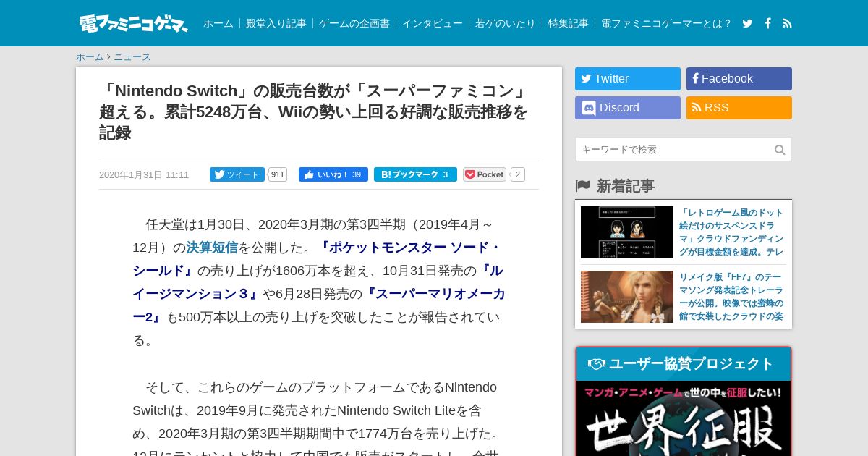
Task: Click the 世界征服 banner image
Action: click(x=684, y=418)
